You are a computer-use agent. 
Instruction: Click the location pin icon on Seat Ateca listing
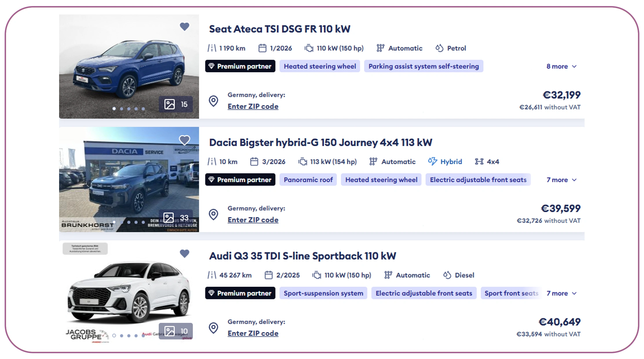(x=214, y=101)
